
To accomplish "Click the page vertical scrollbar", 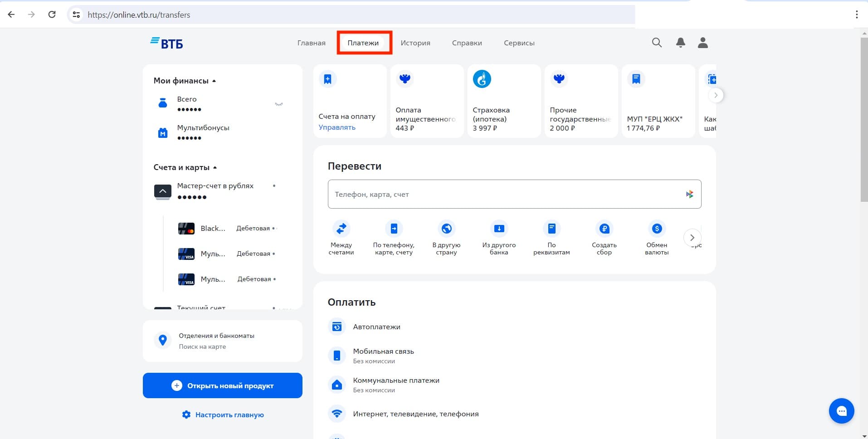I will point(864,119).
